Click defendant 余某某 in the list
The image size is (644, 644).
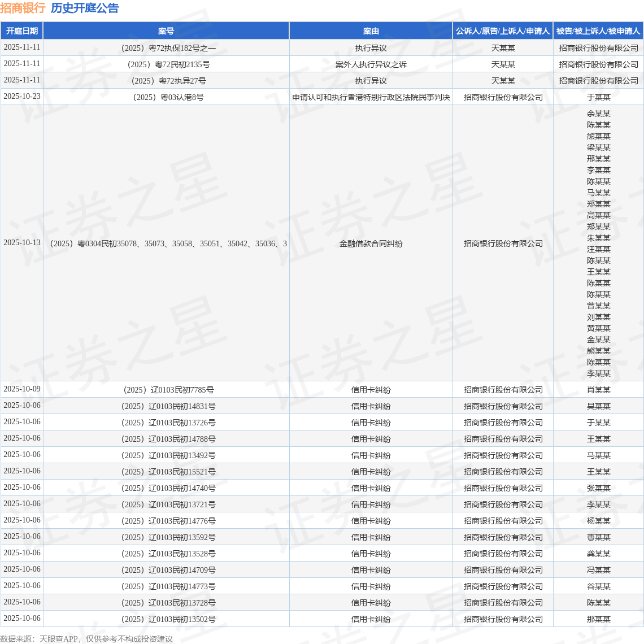click(598, 114)
